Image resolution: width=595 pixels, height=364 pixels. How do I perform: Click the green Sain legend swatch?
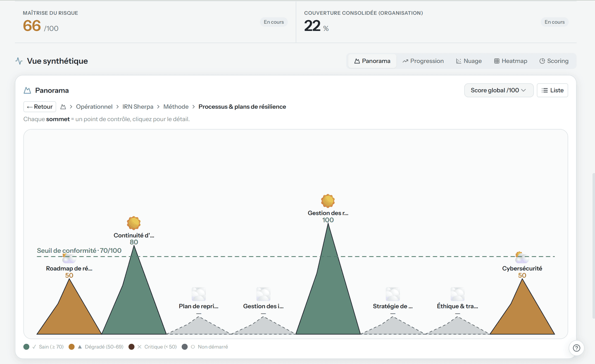tap(26, 347)
